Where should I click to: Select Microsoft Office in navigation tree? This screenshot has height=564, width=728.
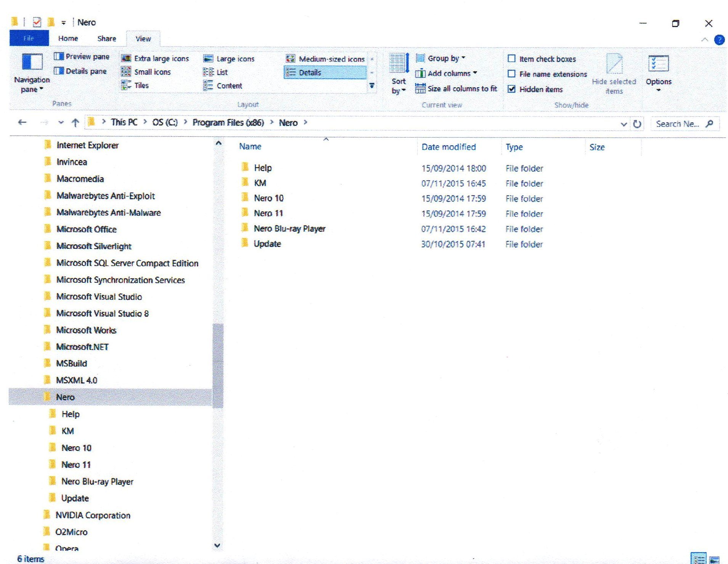point(86,229)
